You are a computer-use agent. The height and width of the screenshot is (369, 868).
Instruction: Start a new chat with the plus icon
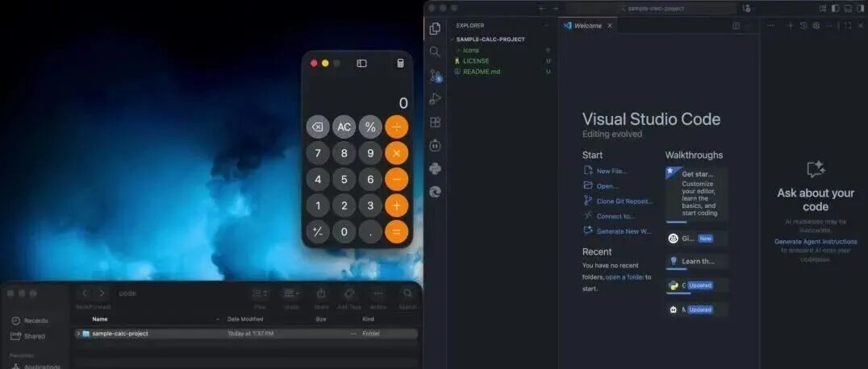790,26
